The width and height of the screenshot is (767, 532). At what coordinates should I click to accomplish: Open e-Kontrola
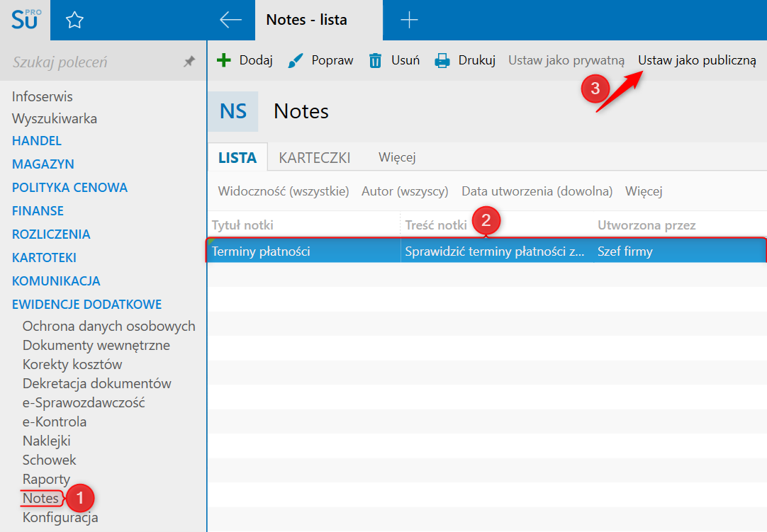55,421
